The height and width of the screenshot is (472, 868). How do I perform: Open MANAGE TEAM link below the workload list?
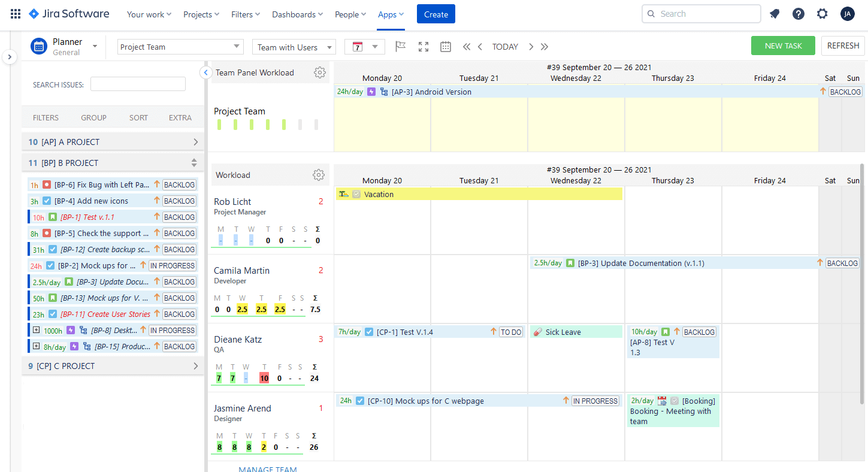267,469
